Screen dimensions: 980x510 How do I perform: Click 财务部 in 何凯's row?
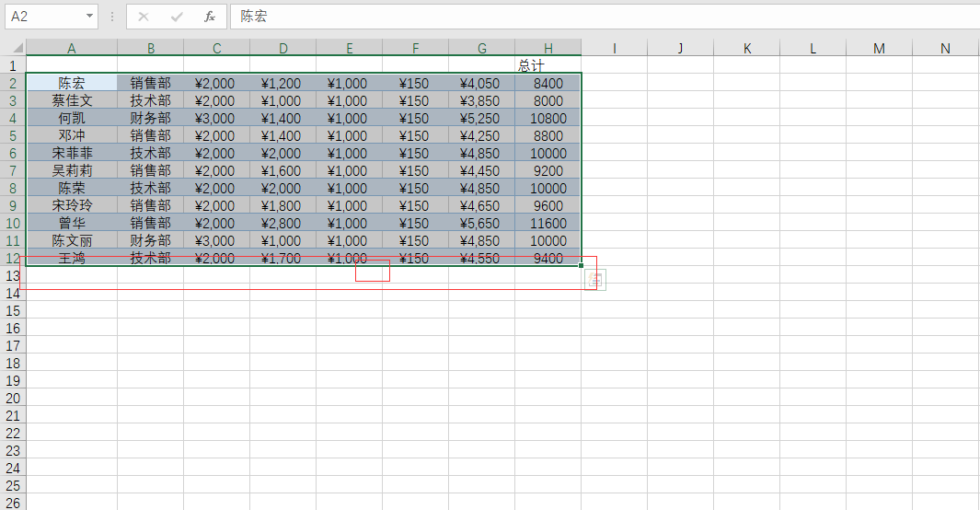point(151,118)
